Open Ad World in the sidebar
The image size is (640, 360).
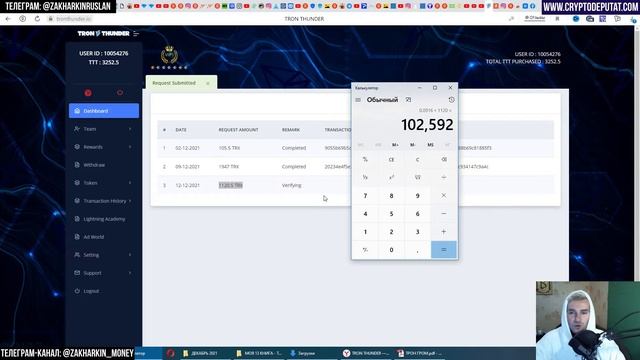[104, 237]
